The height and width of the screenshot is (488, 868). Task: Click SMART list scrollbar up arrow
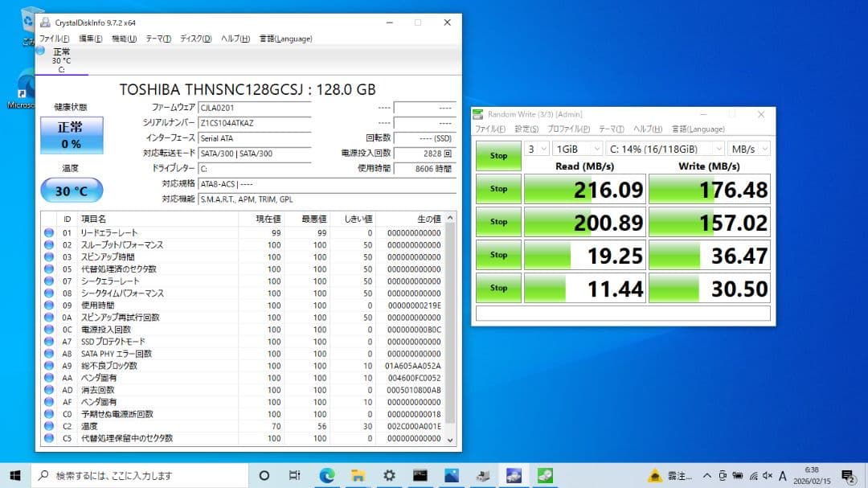click(x=450, y=218)
